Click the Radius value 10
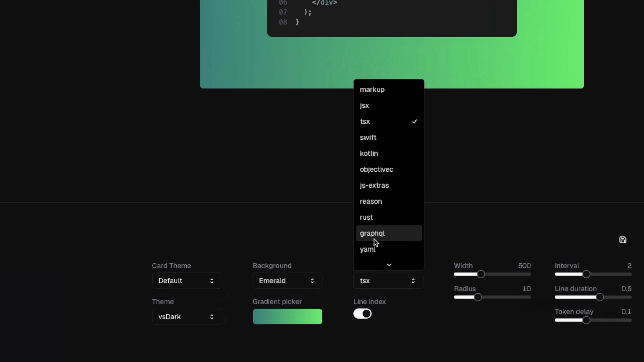Screen dimensions: 644x362 pos(526,289)
